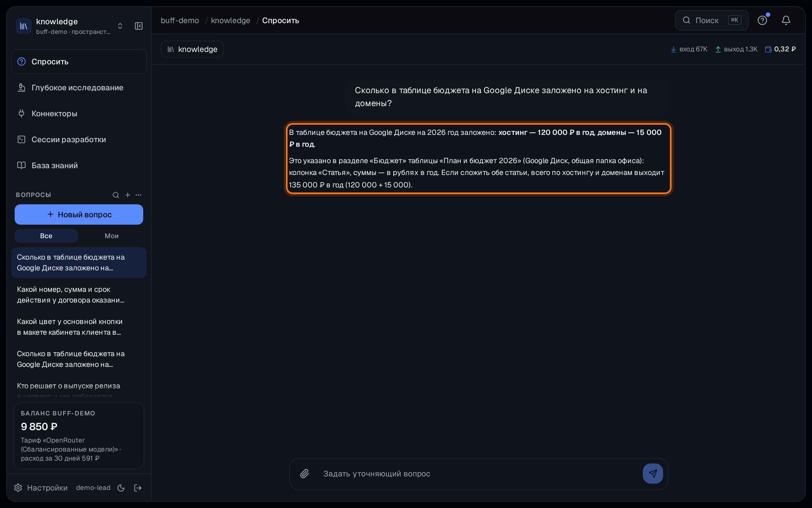The height and width of the screenshot is (508, 812).
Task: Open the Спросить section
Action: coord(79,62)
